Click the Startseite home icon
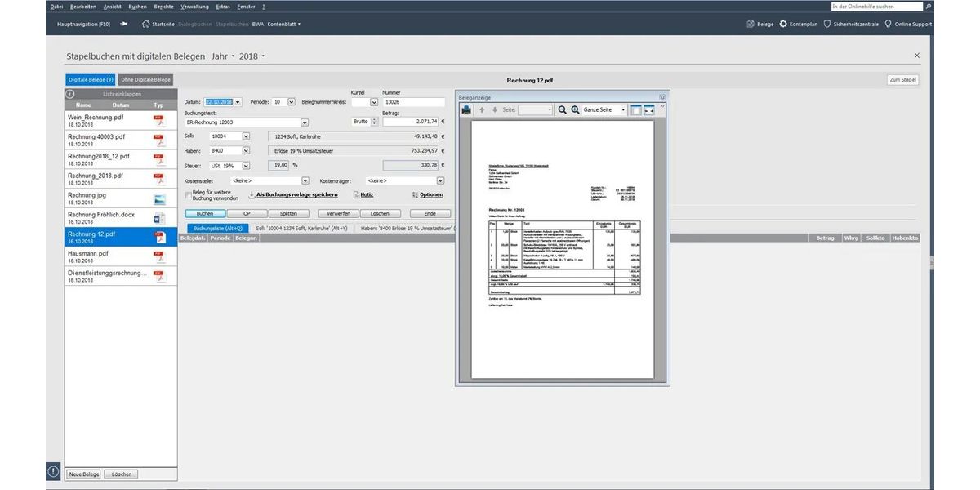Viewport: 980px width, 490px height. coord(146,24)
